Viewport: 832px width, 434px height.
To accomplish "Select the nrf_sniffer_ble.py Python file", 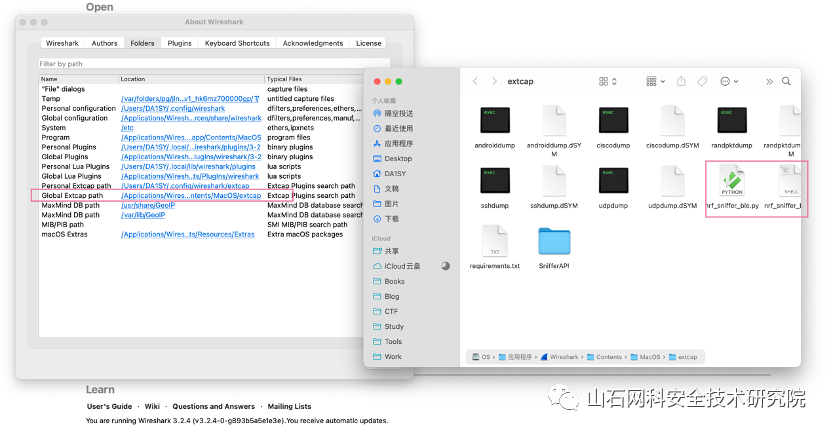I will [x=732, y=181].
